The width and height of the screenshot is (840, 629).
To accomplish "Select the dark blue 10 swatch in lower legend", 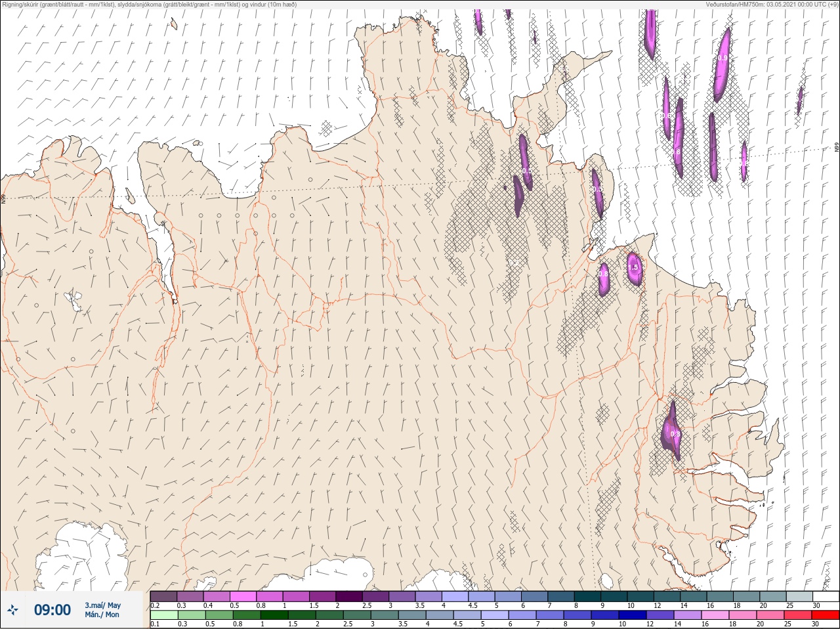I will tap(633, 615).
